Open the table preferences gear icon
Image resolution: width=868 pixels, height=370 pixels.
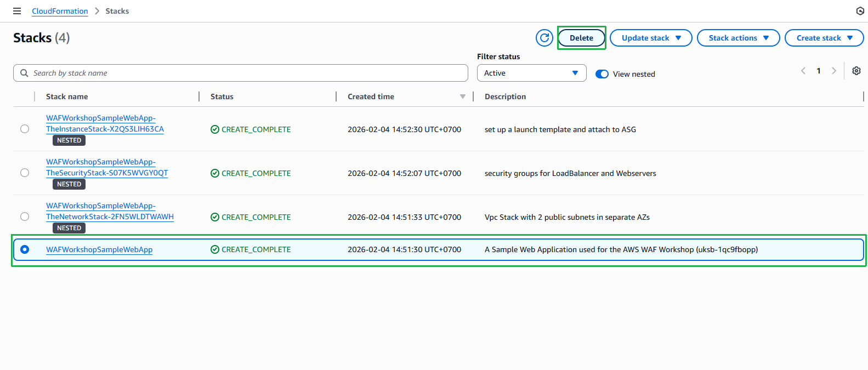[856, 71]
